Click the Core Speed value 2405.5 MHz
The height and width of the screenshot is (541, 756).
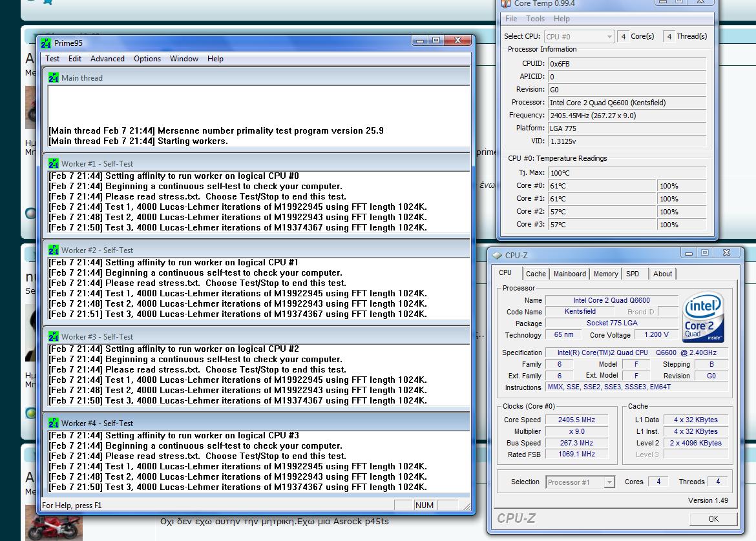[576, 420]
